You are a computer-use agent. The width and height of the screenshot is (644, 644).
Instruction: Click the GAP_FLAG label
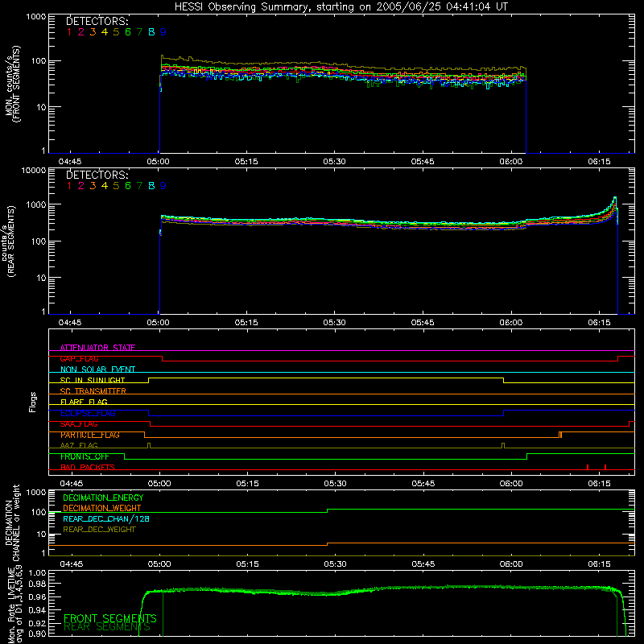click(79, 358)
